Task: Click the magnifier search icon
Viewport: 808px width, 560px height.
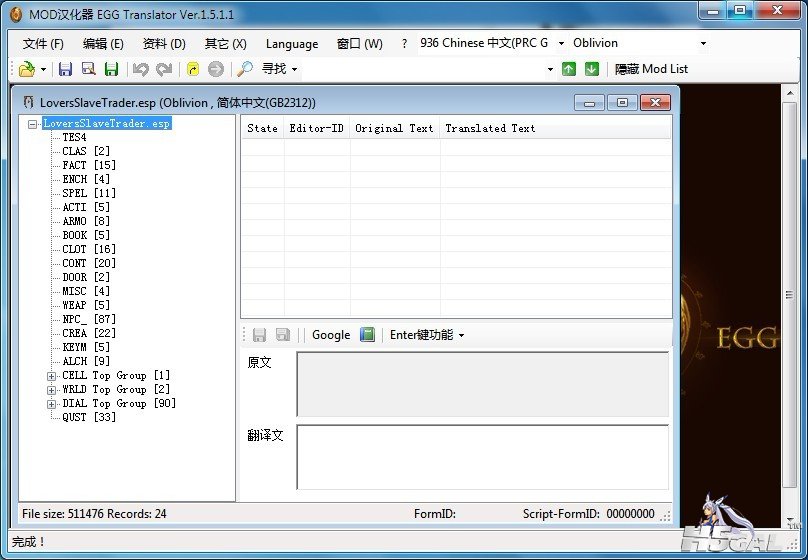Action: pos(245,69)
